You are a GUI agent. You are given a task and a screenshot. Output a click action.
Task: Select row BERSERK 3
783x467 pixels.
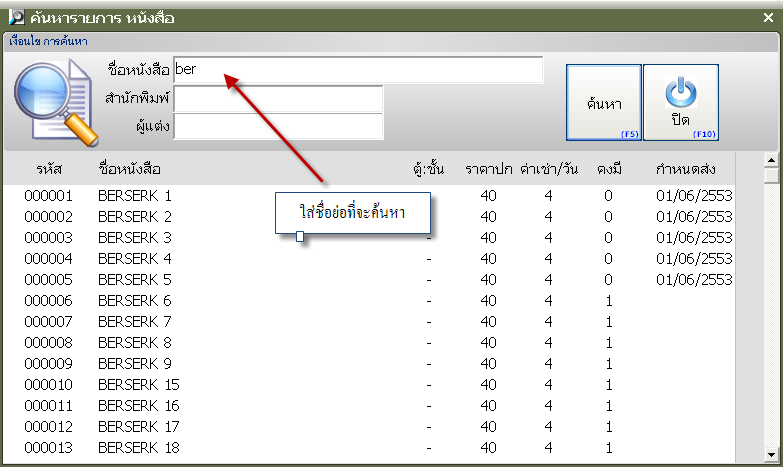coord(369,238)
